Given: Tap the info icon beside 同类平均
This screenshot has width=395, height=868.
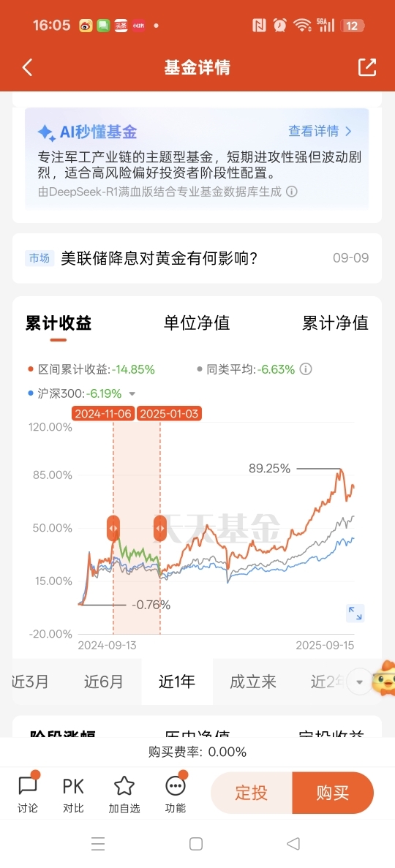Looking at the screenshot, I should (x=306, y=369).
